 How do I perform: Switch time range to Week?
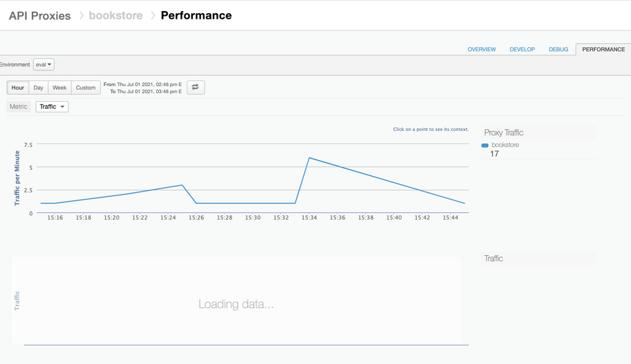pyautogui.click(x=60, y=88)
